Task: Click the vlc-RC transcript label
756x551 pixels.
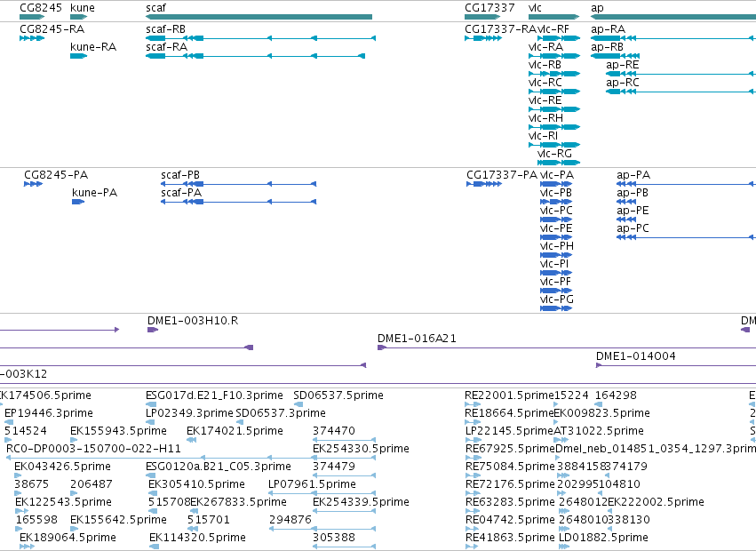Action: 545,83
